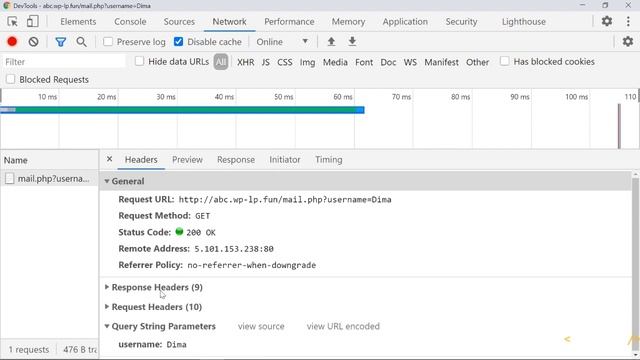Viewport: 640px width, 360px height.
Task: Switch to the Console tab
Action: (130, 22)
